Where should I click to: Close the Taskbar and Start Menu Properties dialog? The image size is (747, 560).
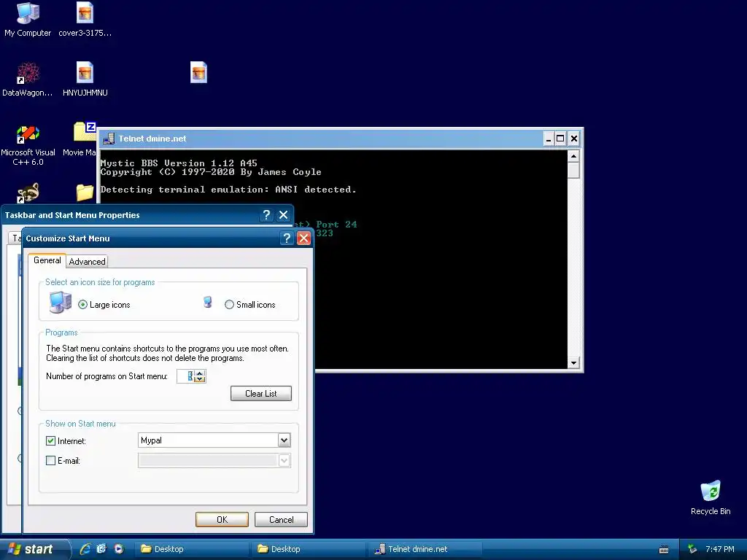(284, 215)
